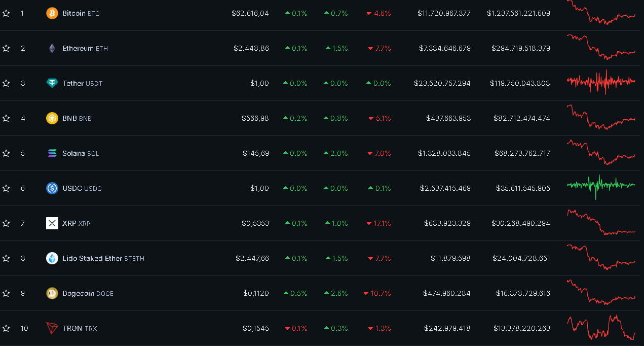
Task: Click TRON 1h change 0.1%
Action: click(296, 328)
